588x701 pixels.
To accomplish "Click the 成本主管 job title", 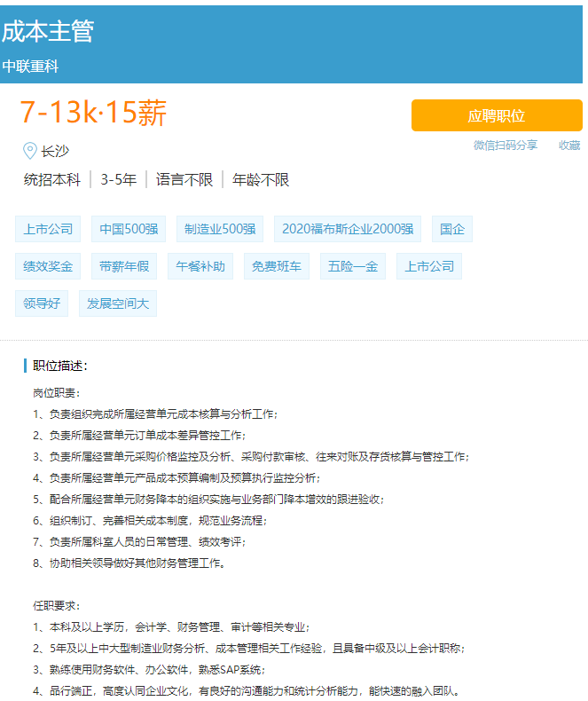I will 48,31.
